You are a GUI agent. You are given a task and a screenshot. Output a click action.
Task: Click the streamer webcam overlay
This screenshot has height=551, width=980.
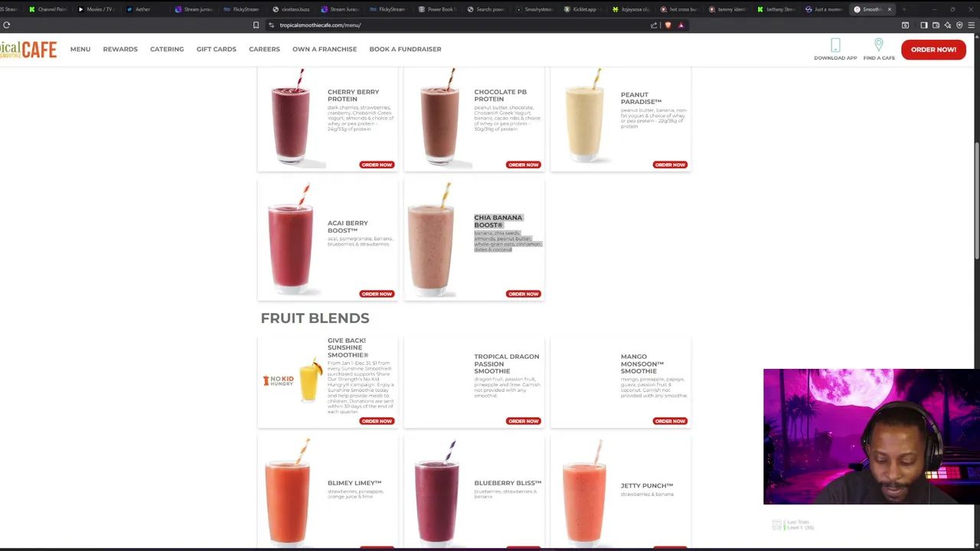(x=871, y=437)
